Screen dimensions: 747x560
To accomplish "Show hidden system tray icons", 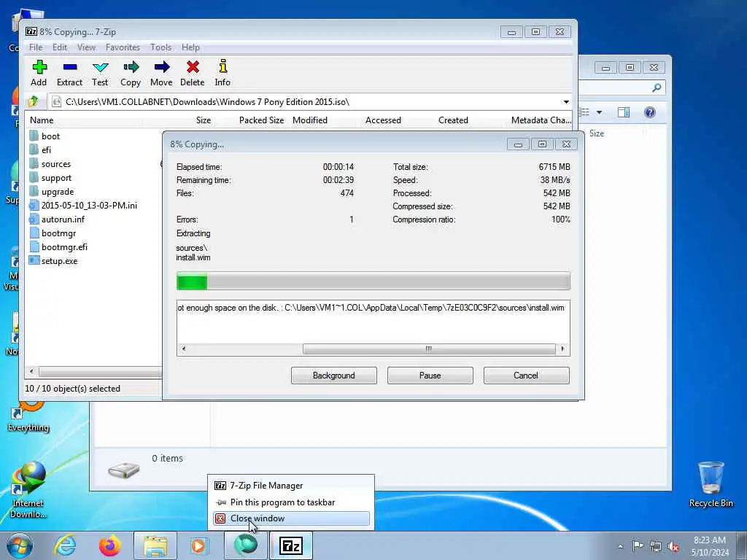I will tap(620, 546).
